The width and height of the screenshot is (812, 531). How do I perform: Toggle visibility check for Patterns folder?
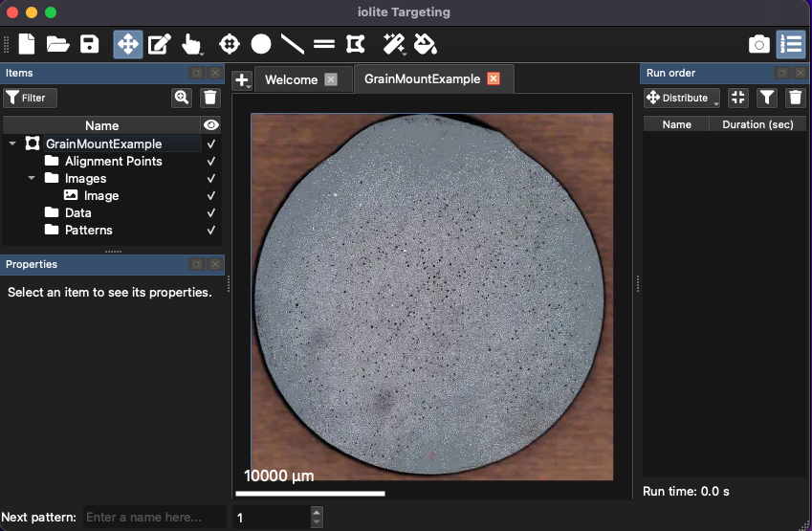tap(210, 230)
